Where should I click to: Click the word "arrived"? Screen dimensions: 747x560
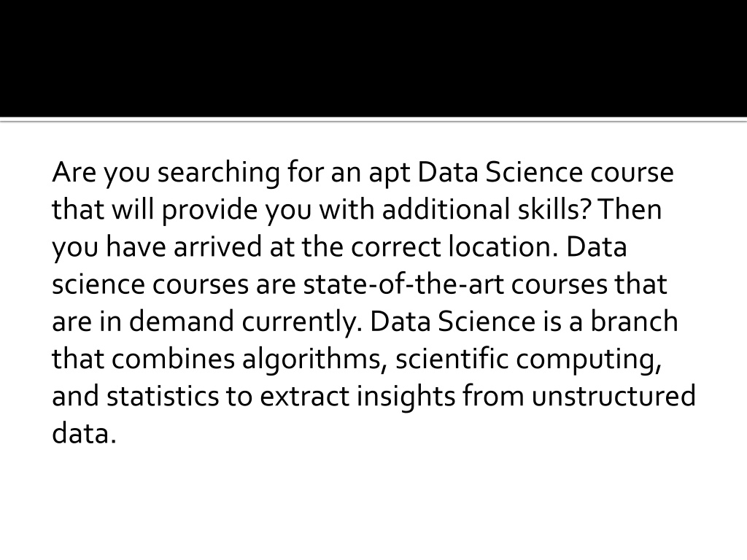(x=217, y=247)
